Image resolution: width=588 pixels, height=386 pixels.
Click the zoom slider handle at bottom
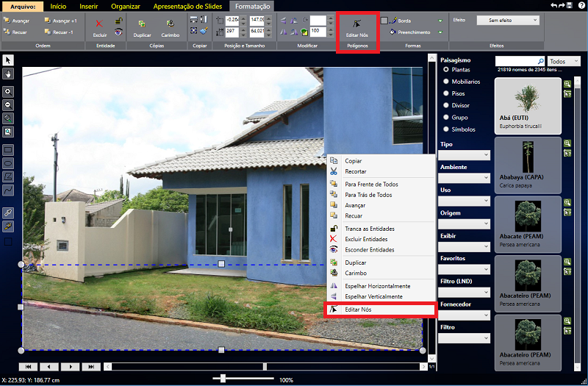(223, 378)
